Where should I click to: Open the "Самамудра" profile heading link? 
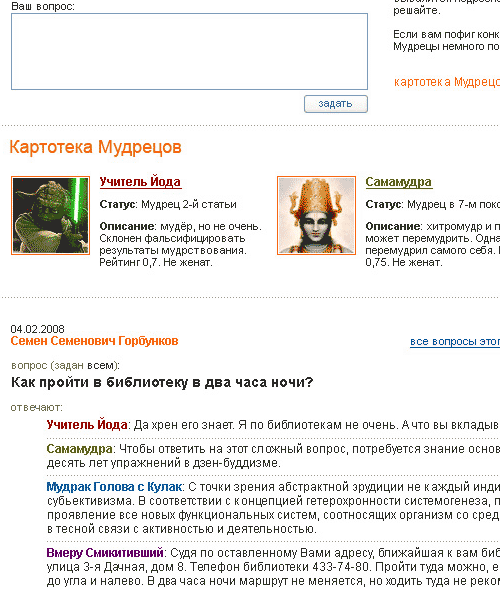[398, 182]
